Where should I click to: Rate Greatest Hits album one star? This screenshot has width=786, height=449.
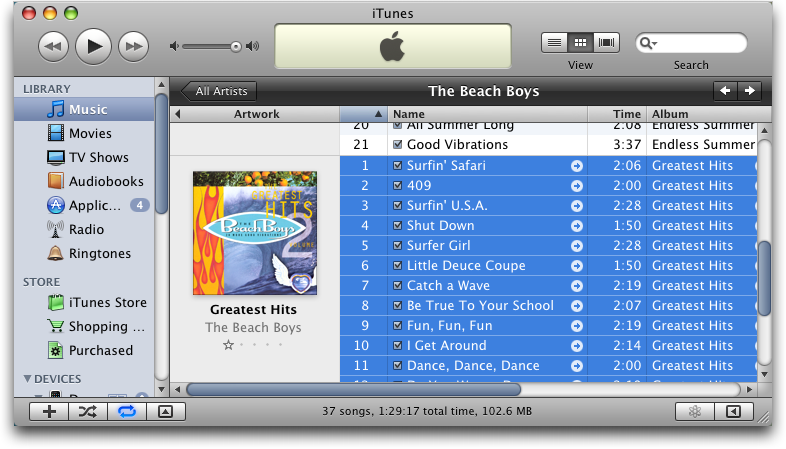tap(229, 345)
